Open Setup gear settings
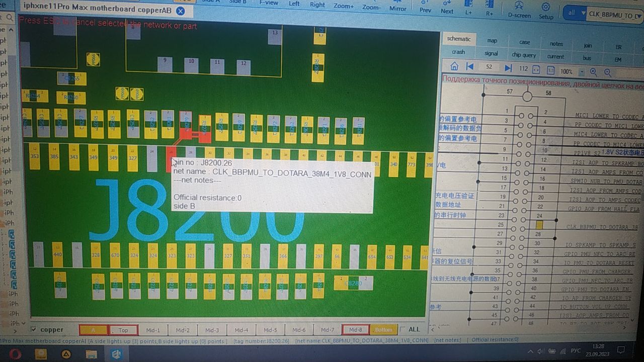 [546, 11]
